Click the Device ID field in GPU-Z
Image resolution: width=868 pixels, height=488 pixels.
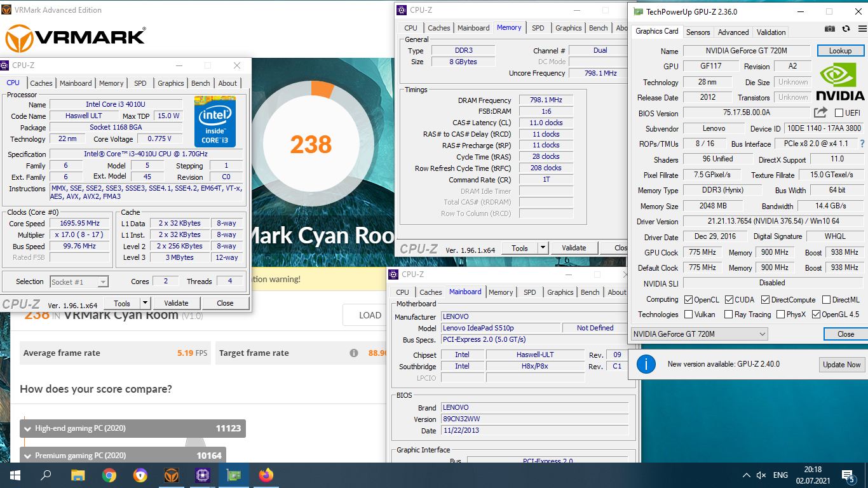[x=825, y=128]
